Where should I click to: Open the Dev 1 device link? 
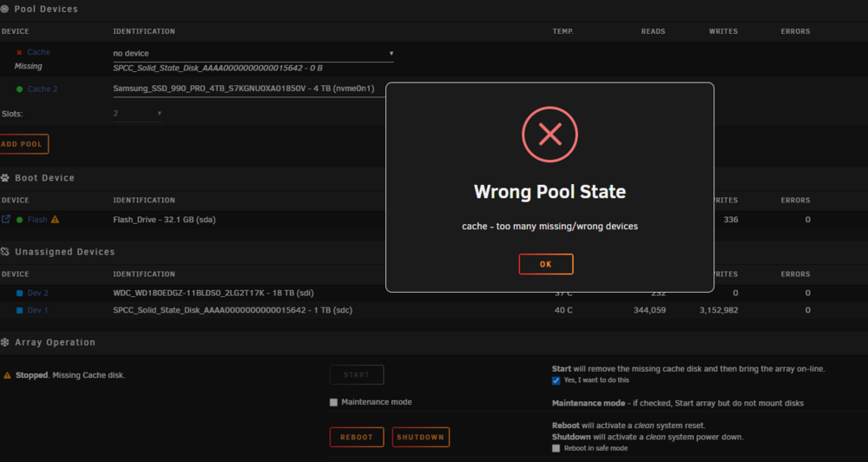(38, 310)
